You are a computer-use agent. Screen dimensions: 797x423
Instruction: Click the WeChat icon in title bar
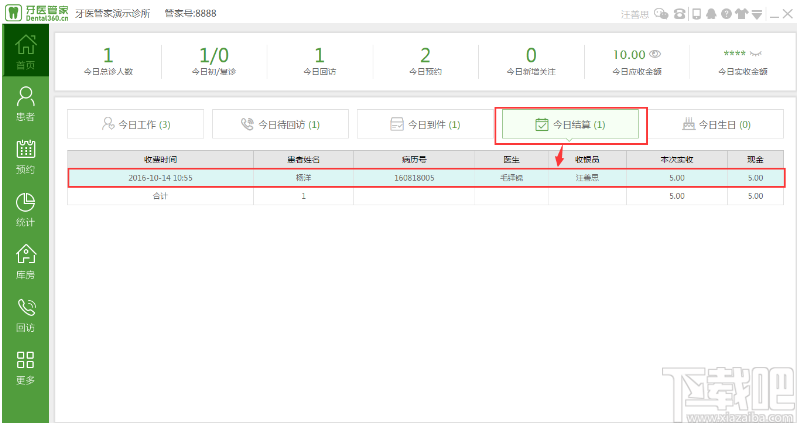pos(661,14)
